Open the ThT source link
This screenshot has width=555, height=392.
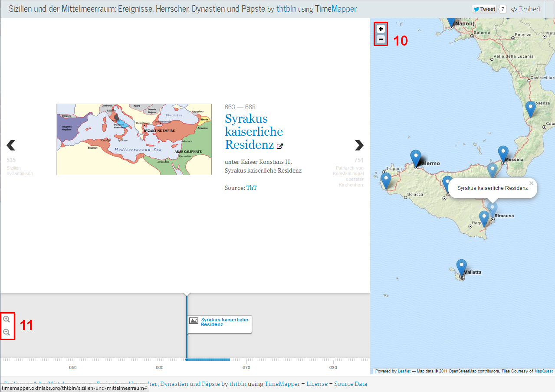[x=251, y=188]
